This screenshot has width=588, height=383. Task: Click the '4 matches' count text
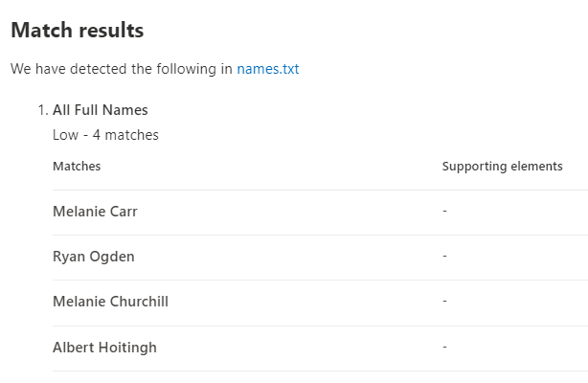(x=123, y=135)
